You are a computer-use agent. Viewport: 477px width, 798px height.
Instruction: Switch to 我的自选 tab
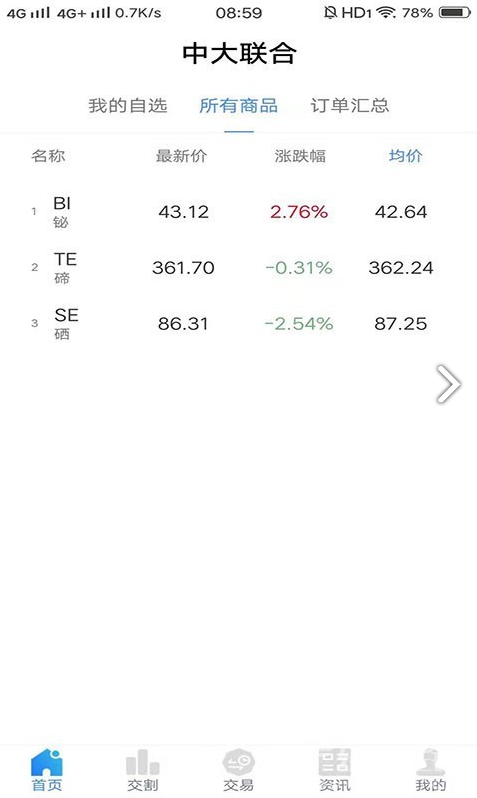pos(128,105)
